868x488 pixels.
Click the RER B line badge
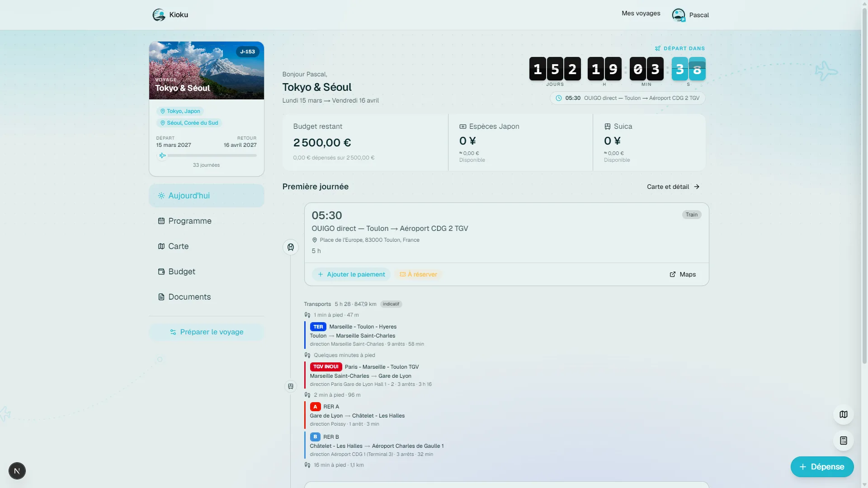coord(316,437)
